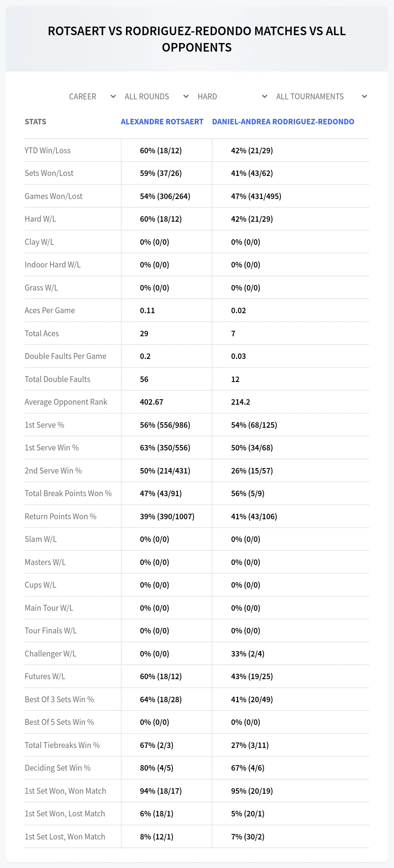Click the Total Tiebreaks Win % label

[62, 745]
